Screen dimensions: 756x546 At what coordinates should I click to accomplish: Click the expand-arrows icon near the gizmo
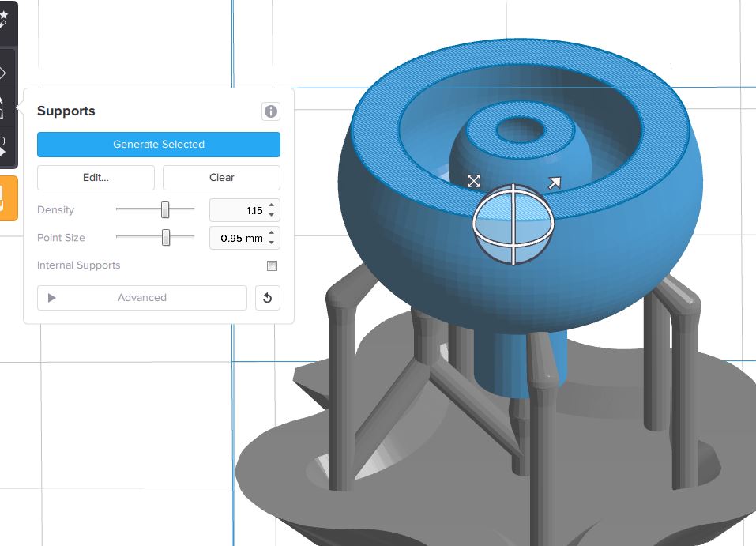tap(473, 181)
